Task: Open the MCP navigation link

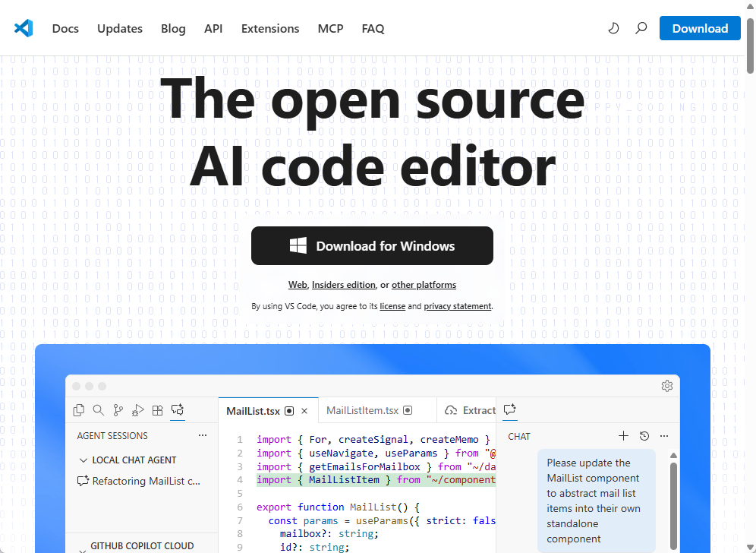Action: click(x=331, y=28)
